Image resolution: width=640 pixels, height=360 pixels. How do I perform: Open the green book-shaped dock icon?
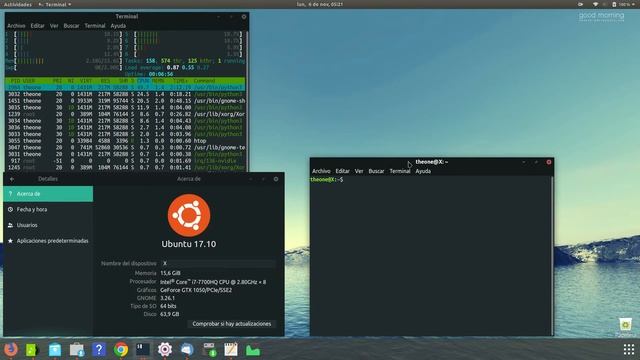pyautogui.click(x=33, y=349)
